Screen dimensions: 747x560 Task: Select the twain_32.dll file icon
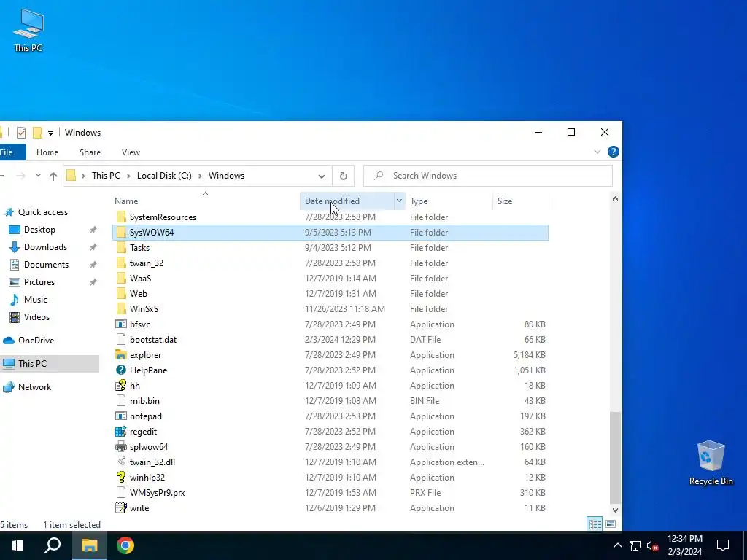[121, 462]
